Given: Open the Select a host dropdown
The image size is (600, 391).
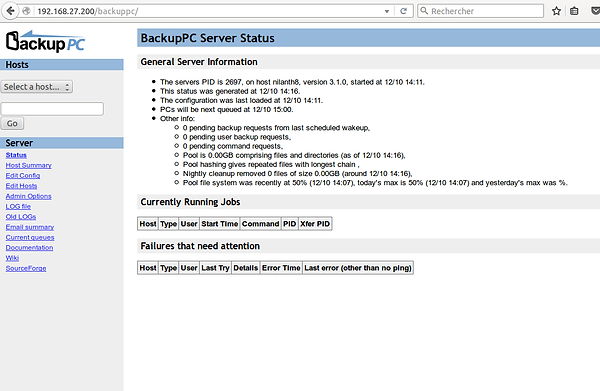Looking at the screenshot, I should click(x=37, y=87).
